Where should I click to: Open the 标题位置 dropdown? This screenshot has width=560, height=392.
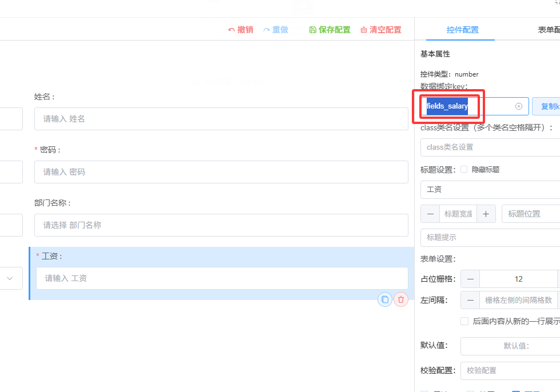pyautogui.click(x=530, y=214)
